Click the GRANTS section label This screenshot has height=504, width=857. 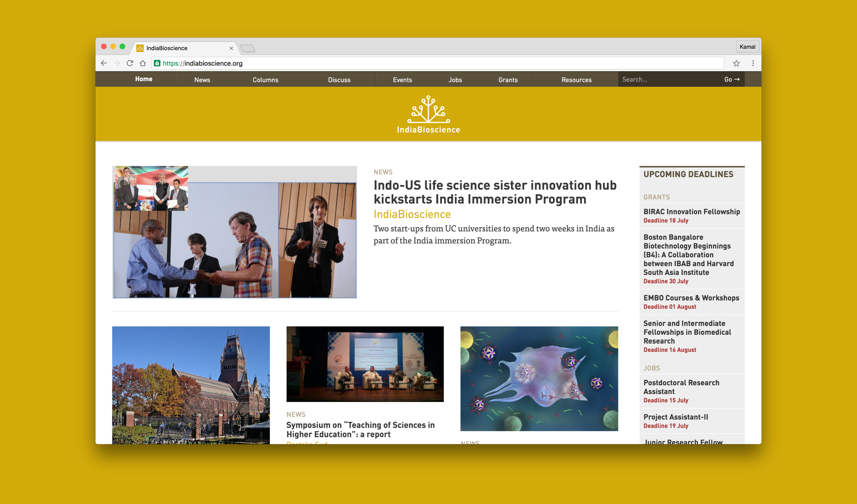[x=656, y=197]
